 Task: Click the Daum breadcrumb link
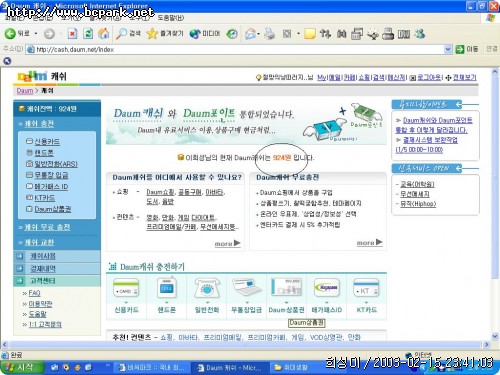(25, 91)
